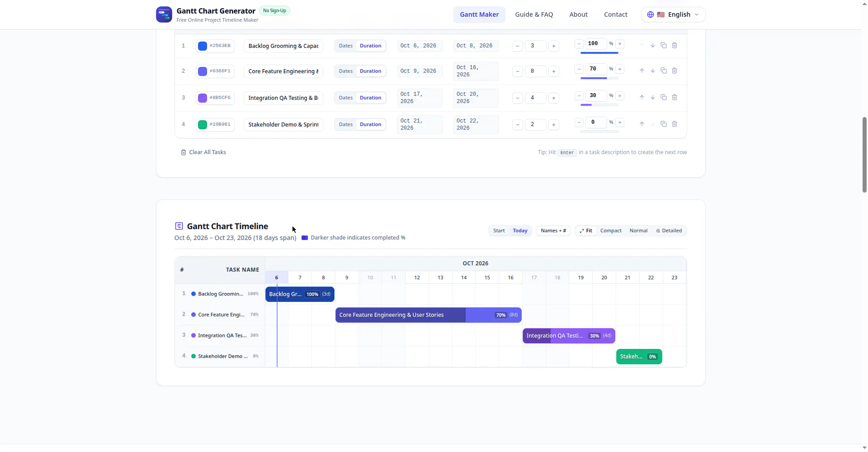Screen dimensions: 868x452
Task: Set timeline view to Start
Action: [x=499, y=231]
